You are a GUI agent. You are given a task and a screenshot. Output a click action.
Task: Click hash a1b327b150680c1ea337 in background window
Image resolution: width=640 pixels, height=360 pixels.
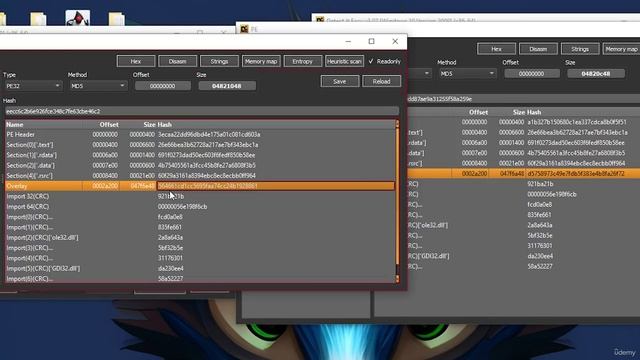coord(577,122)
